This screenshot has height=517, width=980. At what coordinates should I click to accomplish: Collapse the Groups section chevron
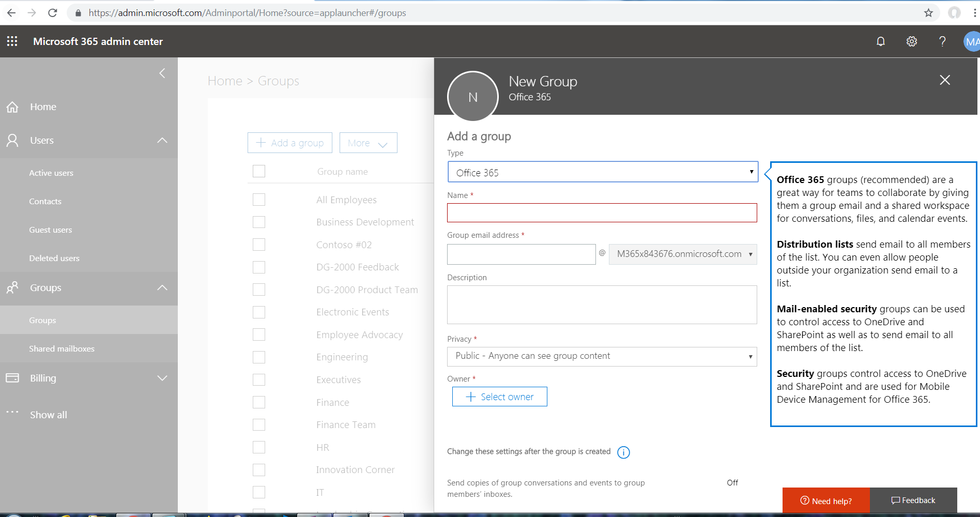point(162,287)
